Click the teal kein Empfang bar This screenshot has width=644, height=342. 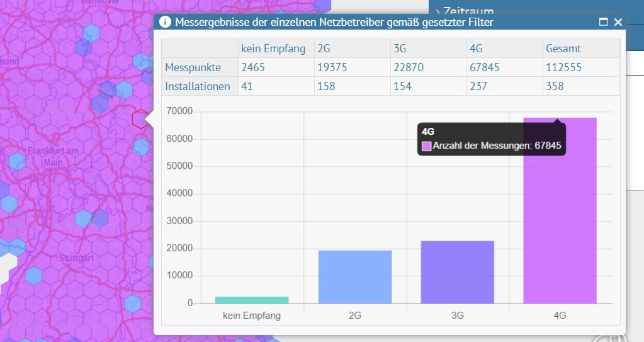click(252, 300)
